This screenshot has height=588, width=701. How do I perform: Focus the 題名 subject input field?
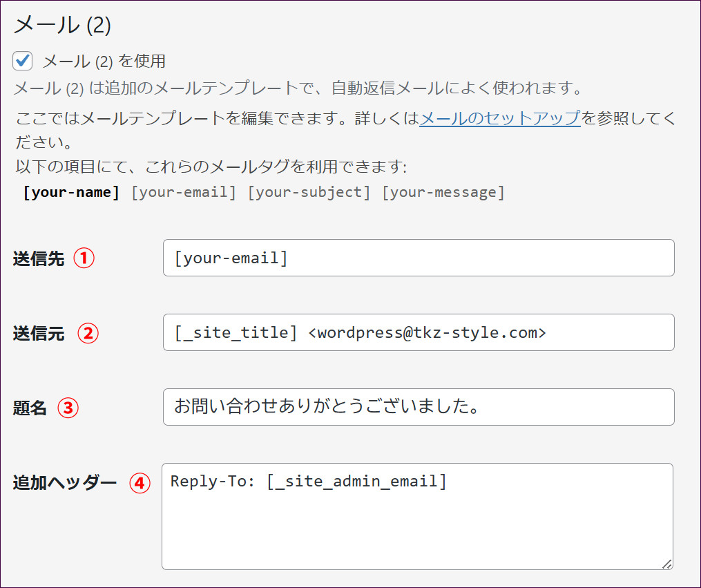point(418,407)
